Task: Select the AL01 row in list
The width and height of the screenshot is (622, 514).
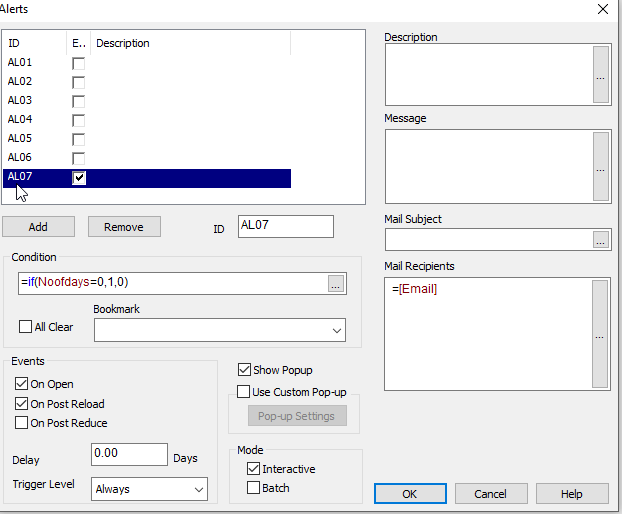Action: (147, 63)
